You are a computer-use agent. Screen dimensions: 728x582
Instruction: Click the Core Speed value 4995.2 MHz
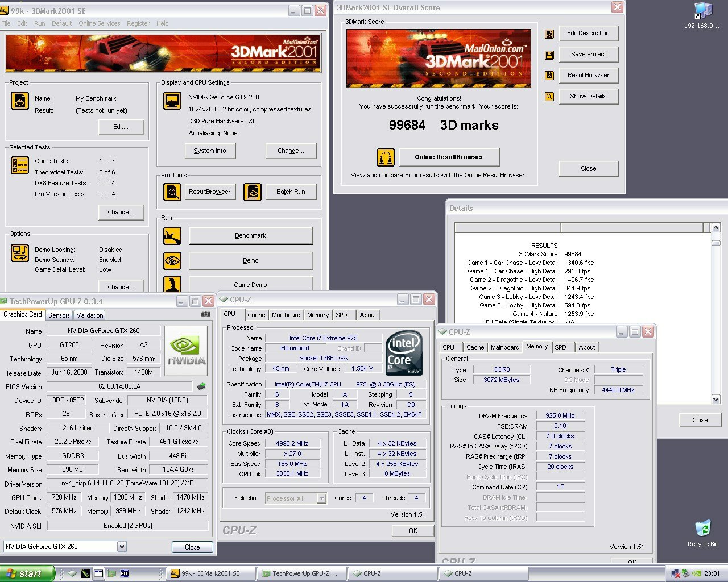tap(292, 443)
